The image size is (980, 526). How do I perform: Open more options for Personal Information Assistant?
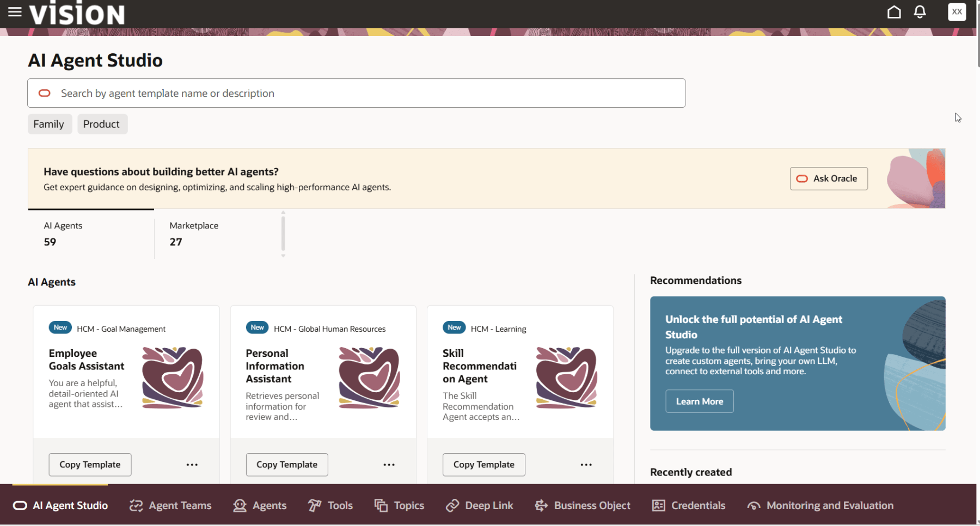click(x=389, y=465)
